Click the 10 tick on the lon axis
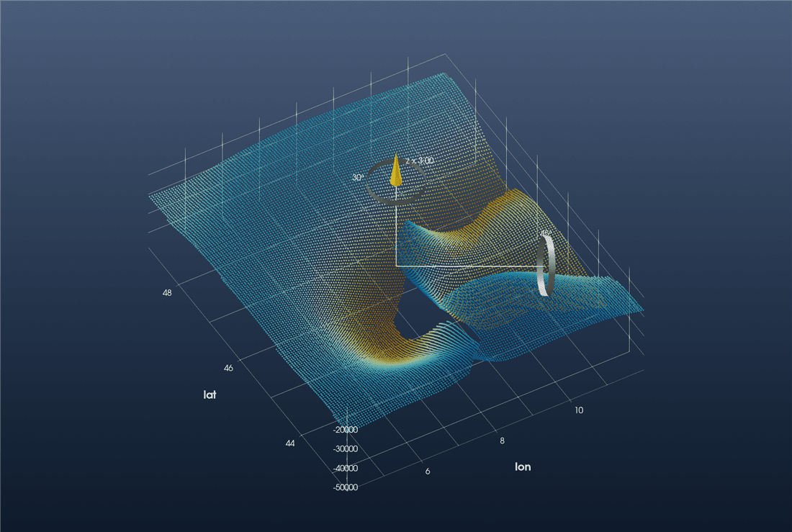The image size is (792, 532). click(x=579, y=410)
